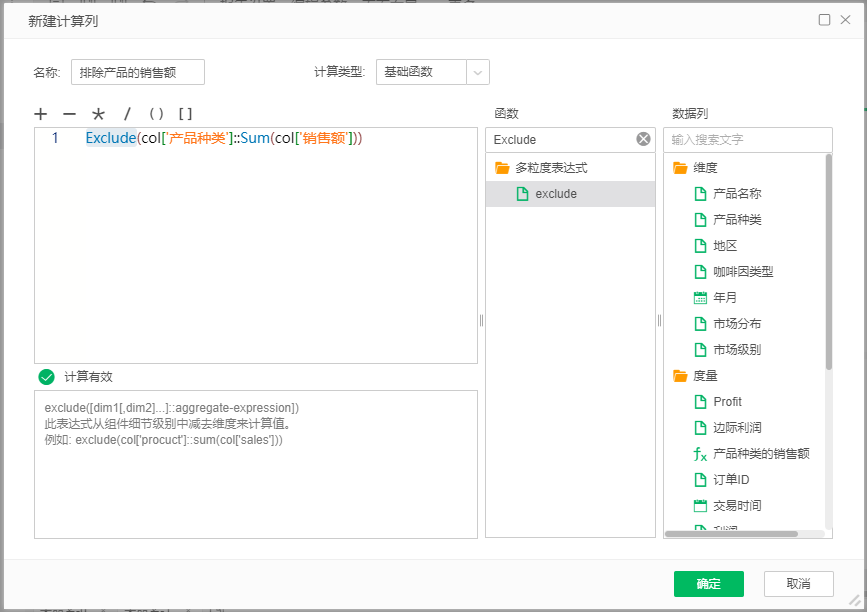Insert the minus operator
867x612 pixels.
pos(69,114)
